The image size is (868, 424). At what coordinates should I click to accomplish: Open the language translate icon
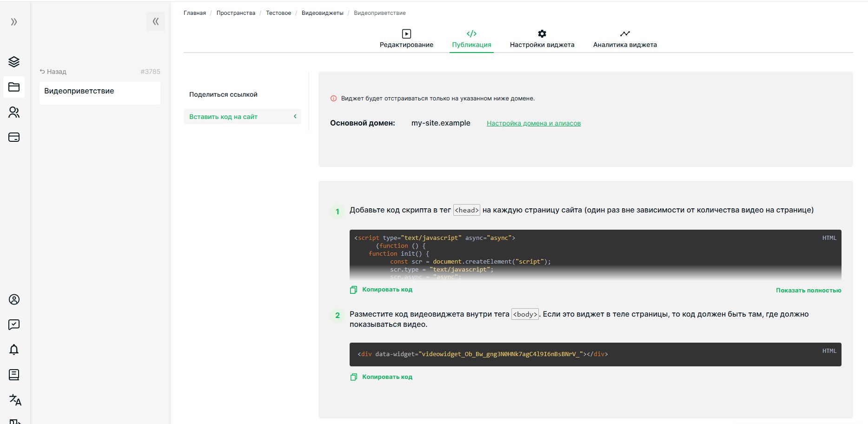coord(15,400)
